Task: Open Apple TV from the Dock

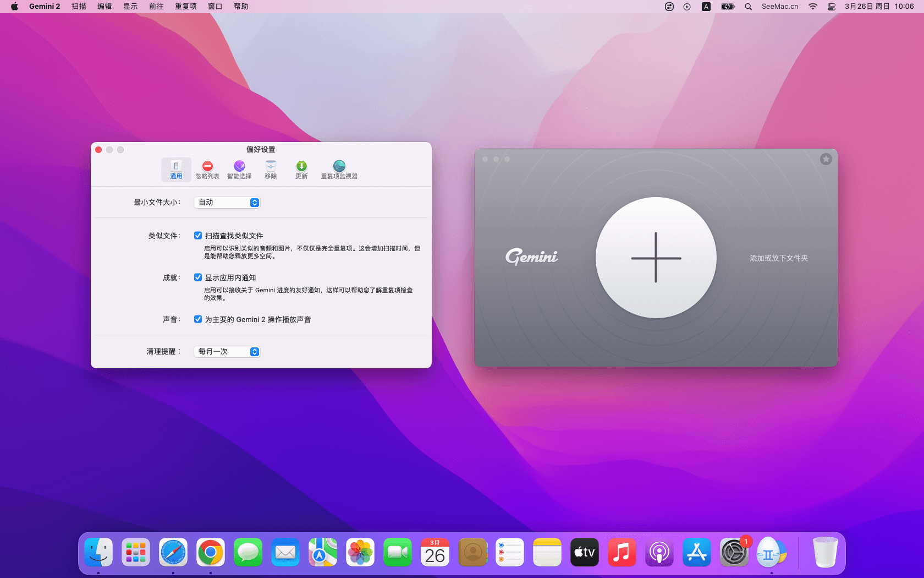Action: (585, 552)
